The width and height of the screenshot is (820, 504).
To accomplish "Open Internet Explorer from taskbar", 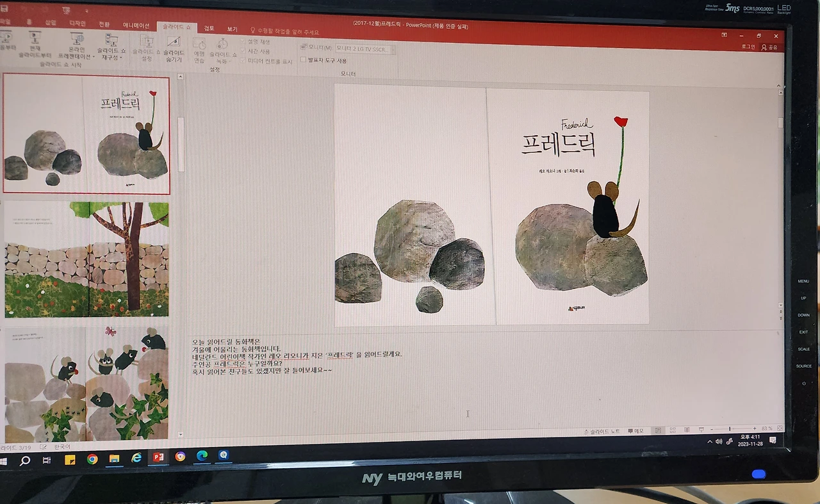I will coord(136,458).
